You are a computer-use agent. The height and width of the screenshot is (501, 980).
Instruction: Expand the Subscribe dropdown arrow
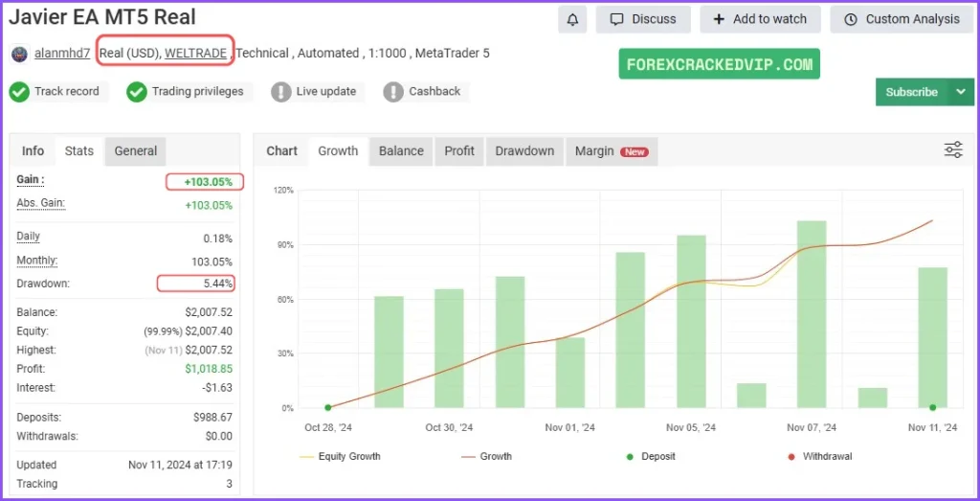coord(960,92)
